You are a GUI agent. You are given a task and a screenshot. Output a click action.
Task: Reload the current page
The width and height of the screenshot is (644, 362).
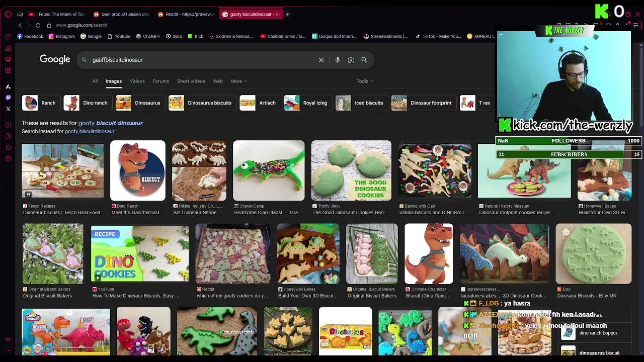pos(38,25)
